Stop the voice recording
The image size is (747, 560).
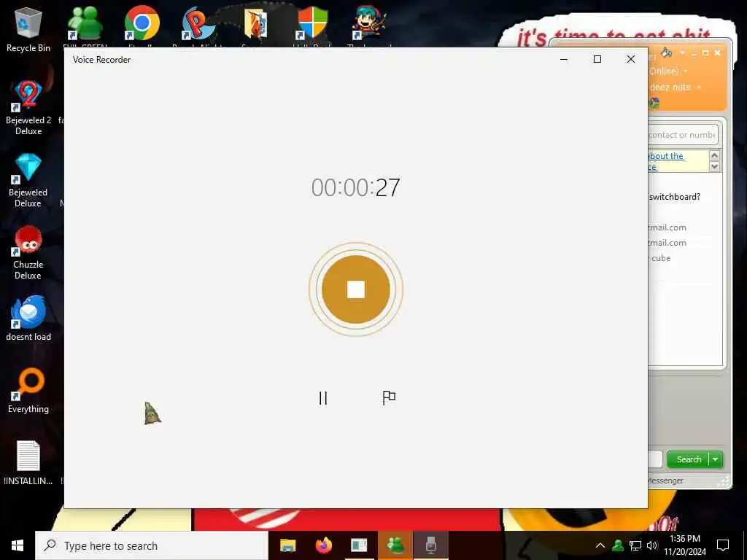point(356,289)
